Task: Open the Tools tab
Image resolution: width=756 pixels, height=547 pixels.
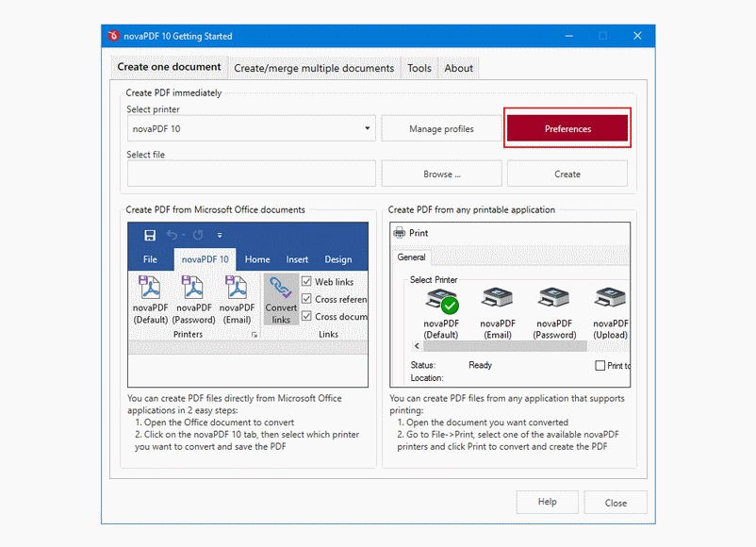Action: pyautogui.click(x=419, y=69)
